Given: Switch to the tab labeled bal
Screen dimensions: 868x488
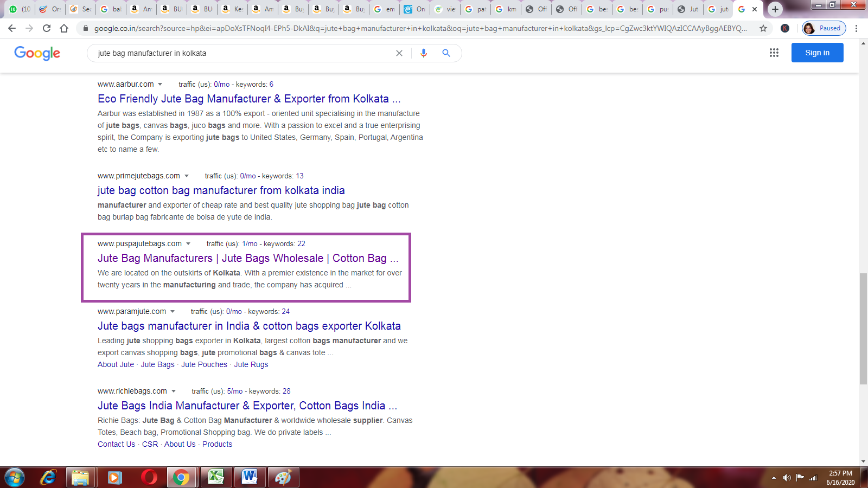Looking at the screenshot, I should point(111,9).
